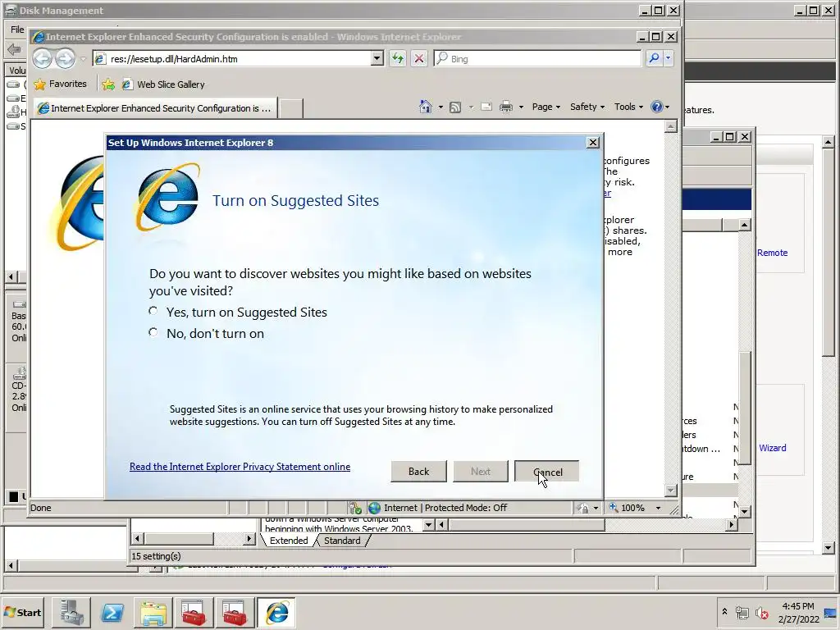The height and width of the screenshot is (630, 840).
Task: Click the network tray icon
Action: point(742,612)
